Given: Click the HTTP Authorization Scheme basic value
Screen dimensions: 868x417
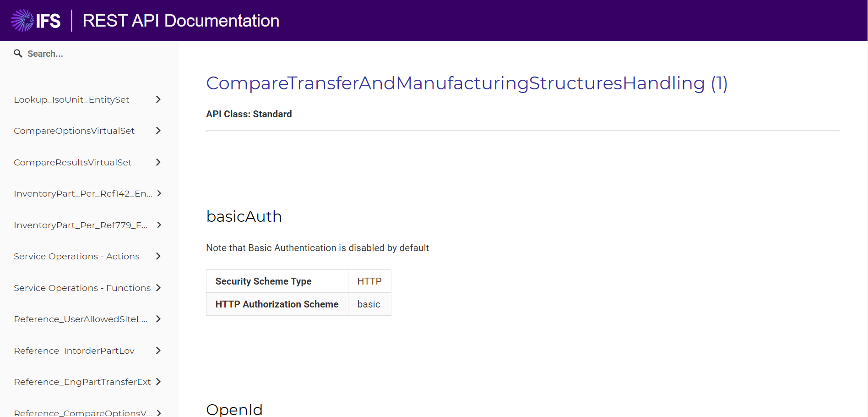Looking at the screenshot, I should coord(369,304).
